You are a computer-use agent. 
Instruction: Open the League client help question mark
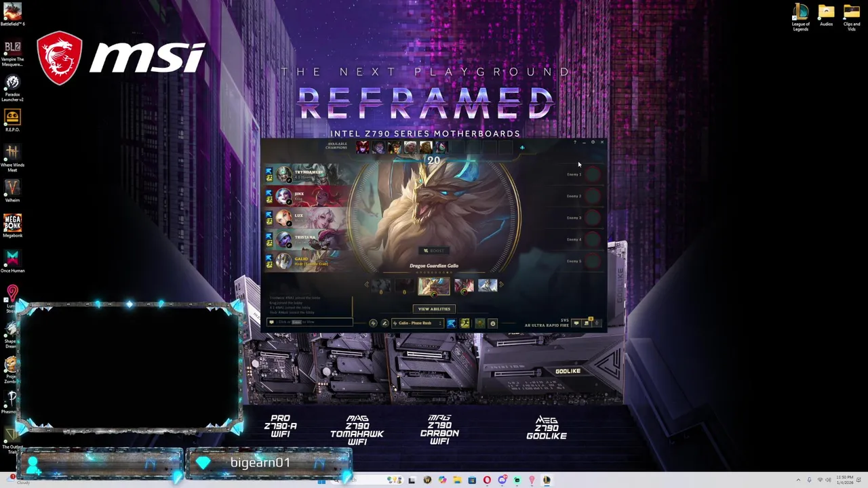tap(575, 142)
